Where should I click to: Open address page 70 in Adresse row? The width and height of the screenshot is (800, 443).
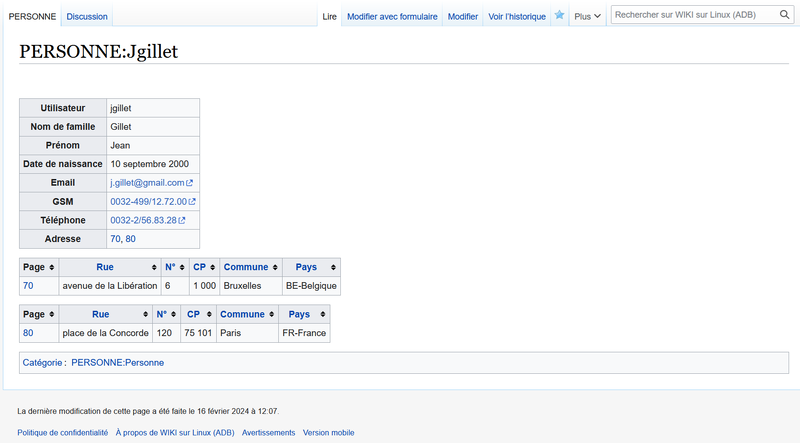(115, 239)
